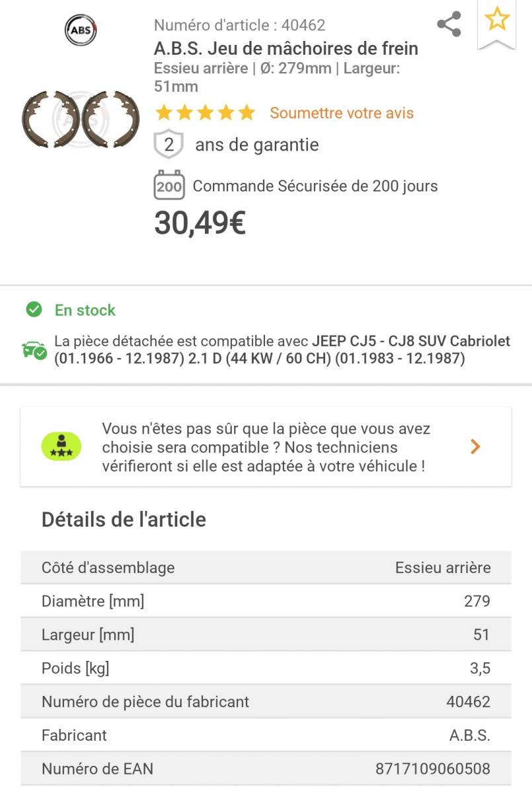
Task: Click the 30,49€ price
Action: [x=200, y=223]
